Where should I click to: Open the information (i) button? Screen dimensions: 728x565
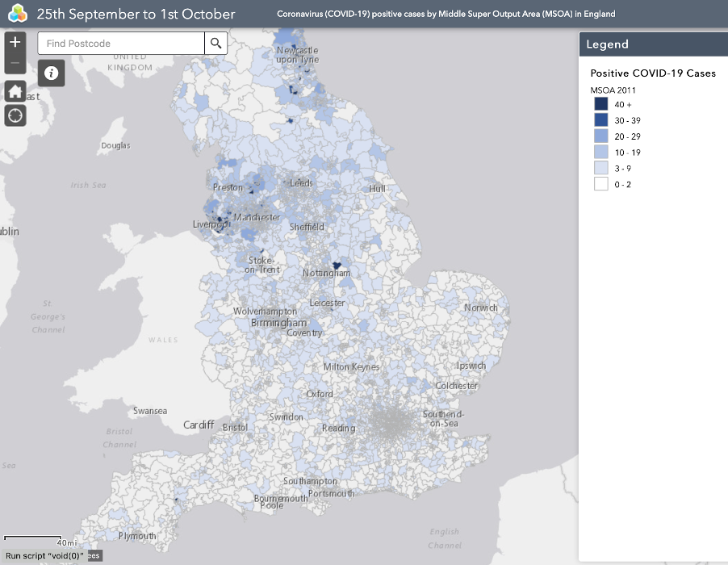(x=52, y=73)
